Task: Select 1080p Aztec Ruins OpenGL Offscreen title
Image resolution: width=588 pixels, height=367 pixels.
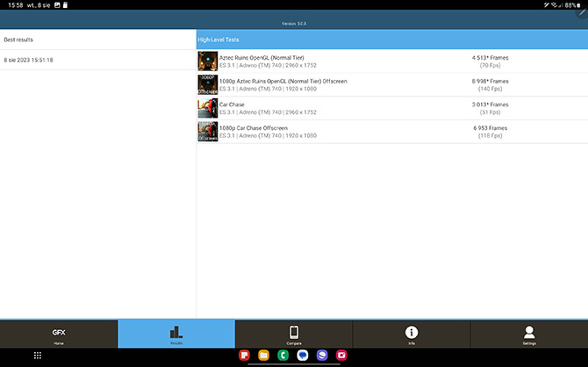Action: point(283,81)
